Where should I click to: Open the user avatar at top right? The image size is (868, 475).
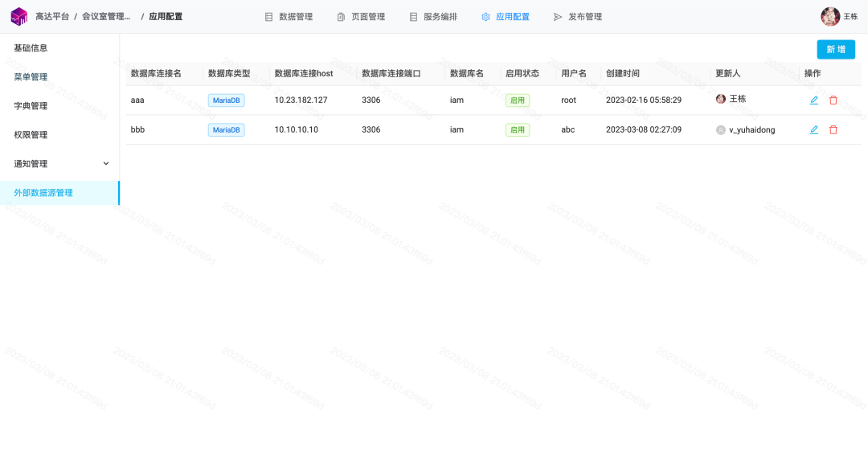pos(829,17)
